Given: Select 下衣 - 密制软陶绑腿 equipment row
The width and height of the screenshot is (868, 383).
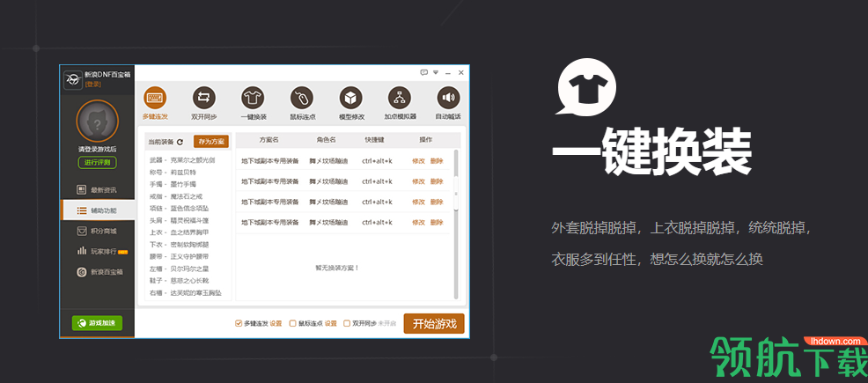Looking at the screenshot, I should 180,245.
